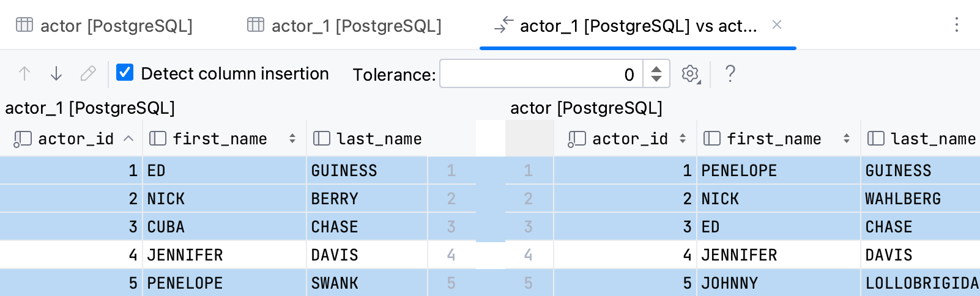This screenshot has height=296, width=980.
Task: Sort the right actor_id column
Action: click(683, 139)
